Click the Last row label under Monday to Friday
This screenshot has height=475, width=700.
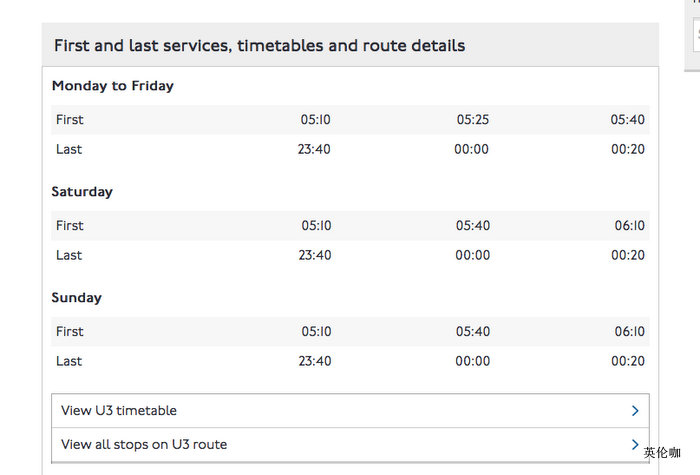pyautogui.click(x=69, y=150)
